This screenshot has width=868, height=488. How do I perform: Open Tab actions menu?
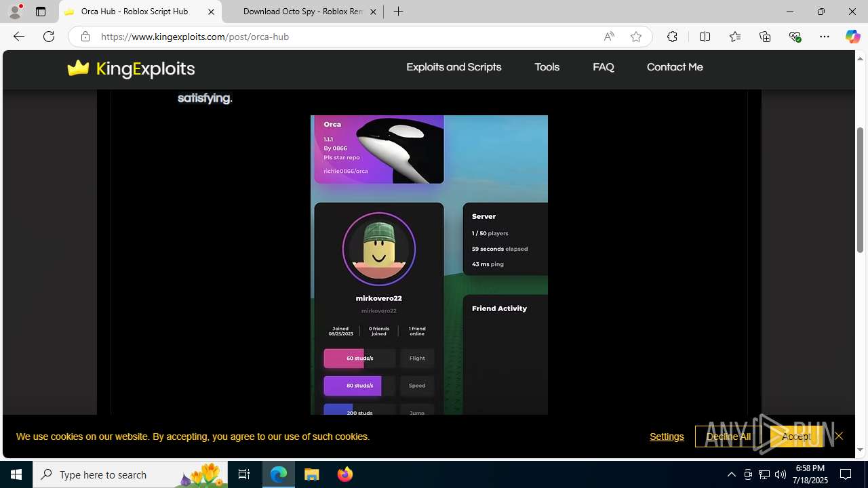click(x=41, y=12)
